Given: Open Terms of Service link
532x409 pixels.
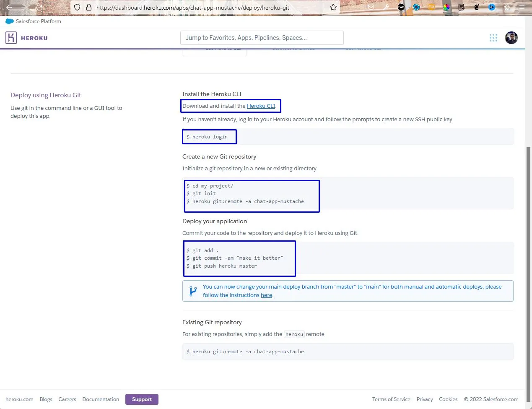Looking at the screenshot, I should (391, 399).
